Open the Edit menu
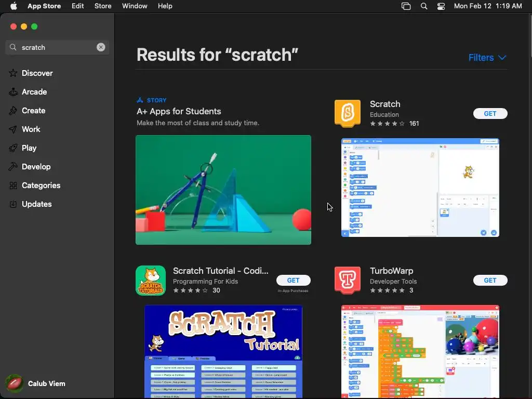Image resolution: width=532 pixels, height=399 pixels. coord(78,6)
